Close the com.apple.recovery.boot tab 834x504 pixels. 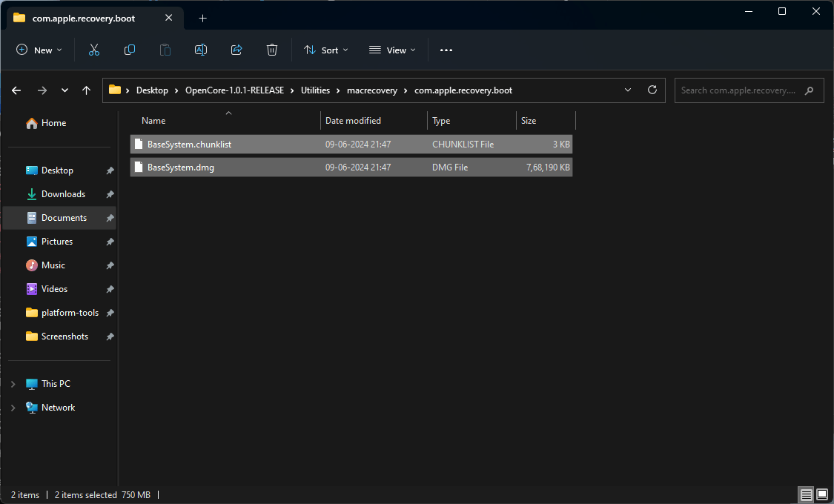pos(168,18)
